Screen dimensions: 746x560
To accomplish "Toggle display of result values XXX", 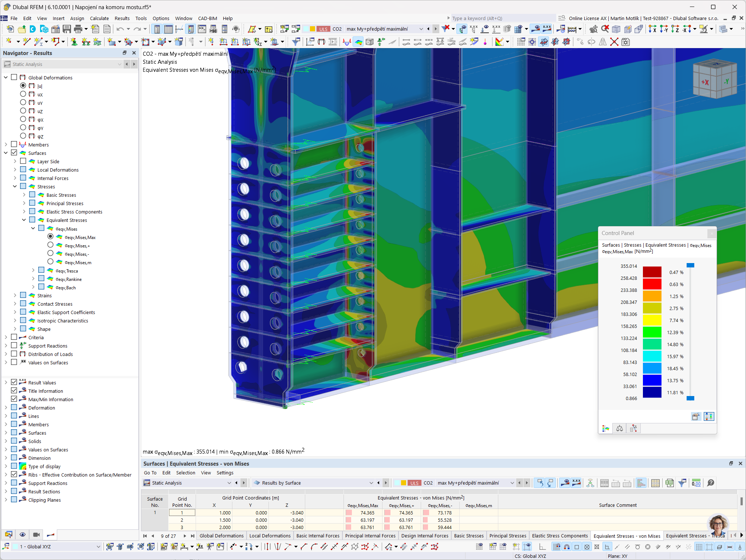I will tap(547, 29).
